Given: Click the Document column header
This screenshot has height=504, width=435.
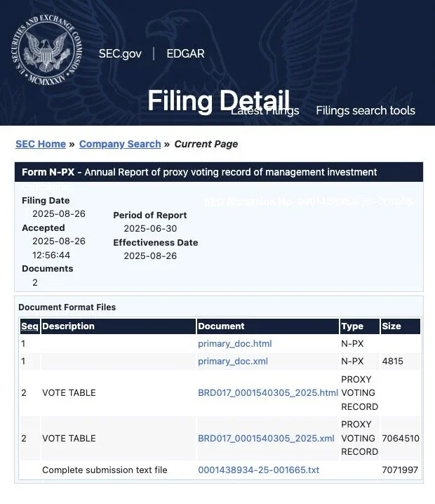Looking at the screenshot, I should pyautogui.click(x=221, y=326).
